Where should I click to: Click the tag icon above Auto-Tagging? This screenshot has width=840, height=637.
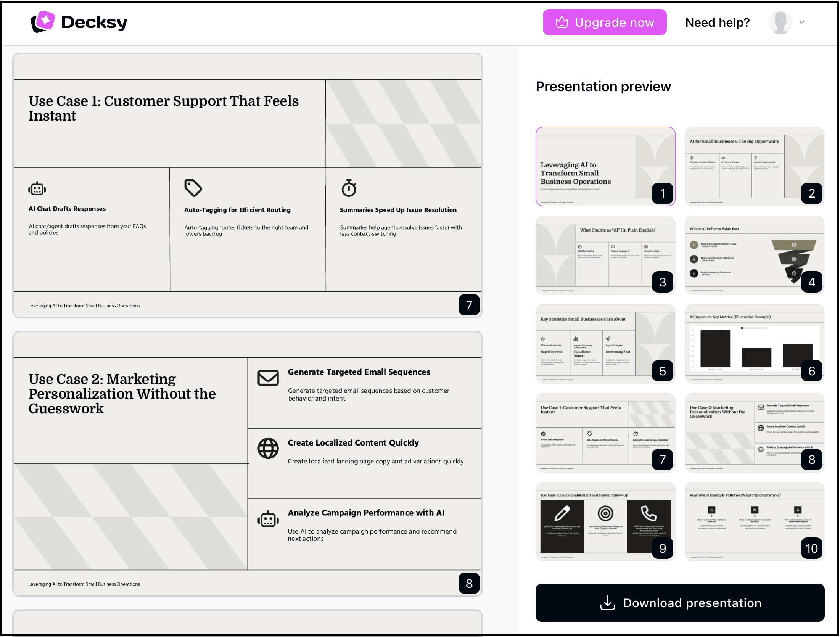pos(193,188)
